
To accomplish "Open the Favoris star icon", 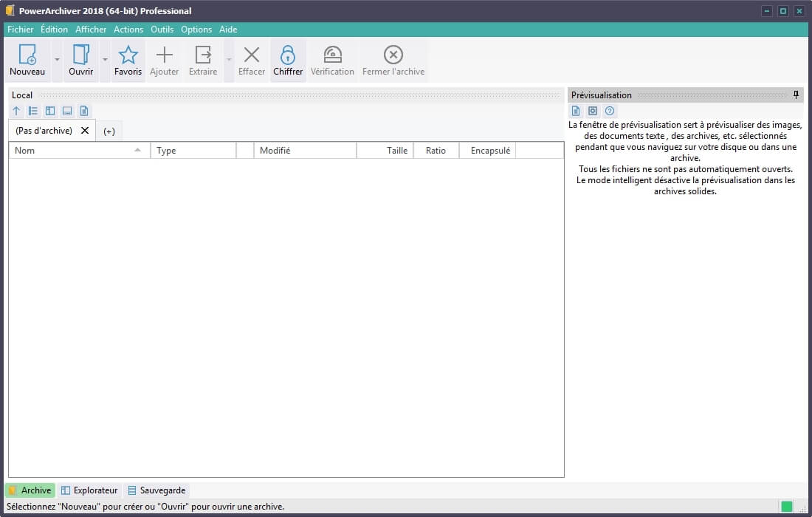I will click(128, 56).
